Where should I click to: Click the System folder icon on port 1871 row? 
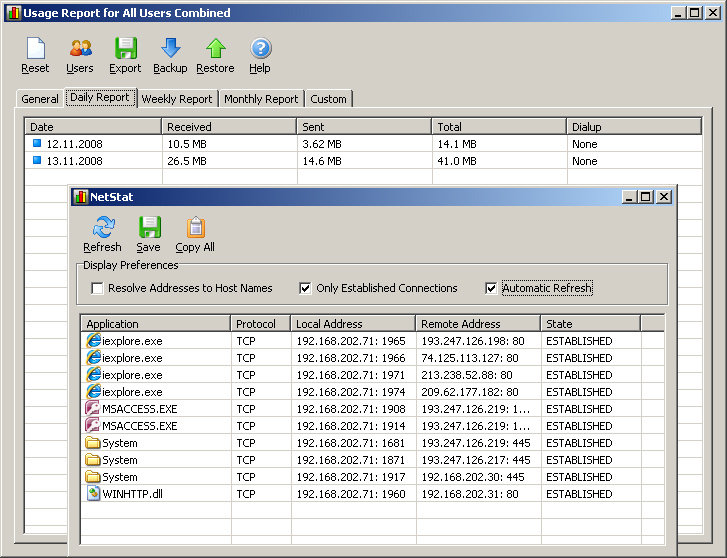tap(93, 460)
